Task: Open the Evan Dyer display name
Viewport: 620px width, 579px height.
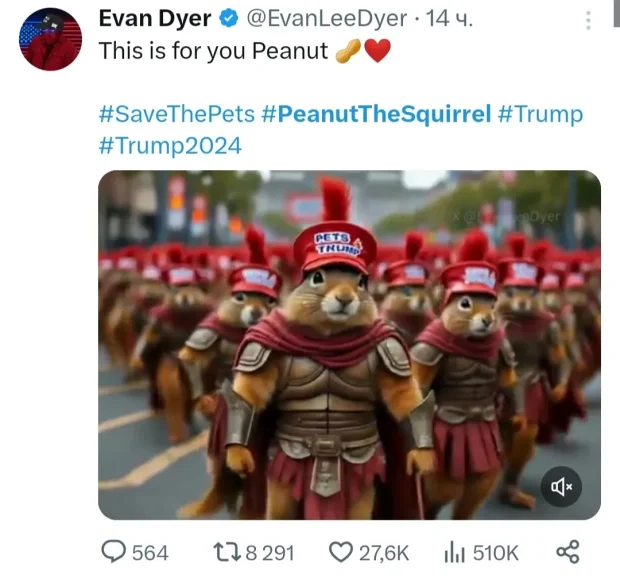Action: [155, 19]
